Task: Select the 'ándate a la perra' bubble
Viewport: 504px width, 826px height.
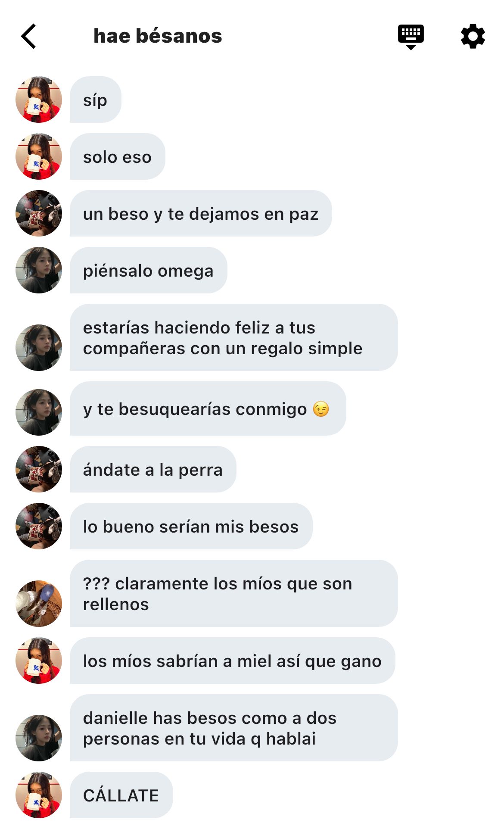Action: (x=153, y=469)
